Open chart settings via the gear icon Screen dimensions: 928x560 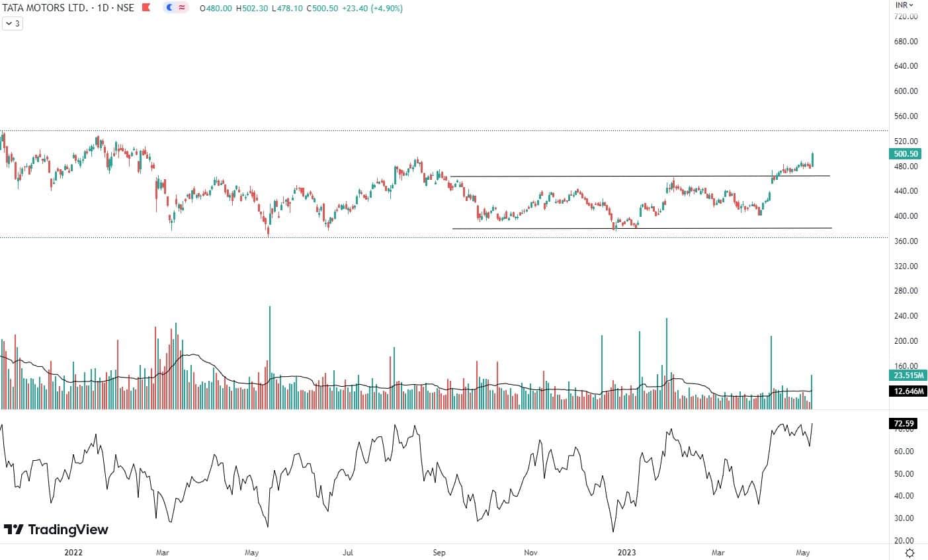click(910, 553)
